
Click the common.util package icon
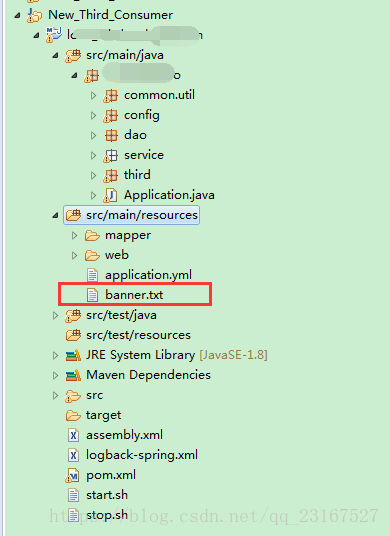point(110,96)
